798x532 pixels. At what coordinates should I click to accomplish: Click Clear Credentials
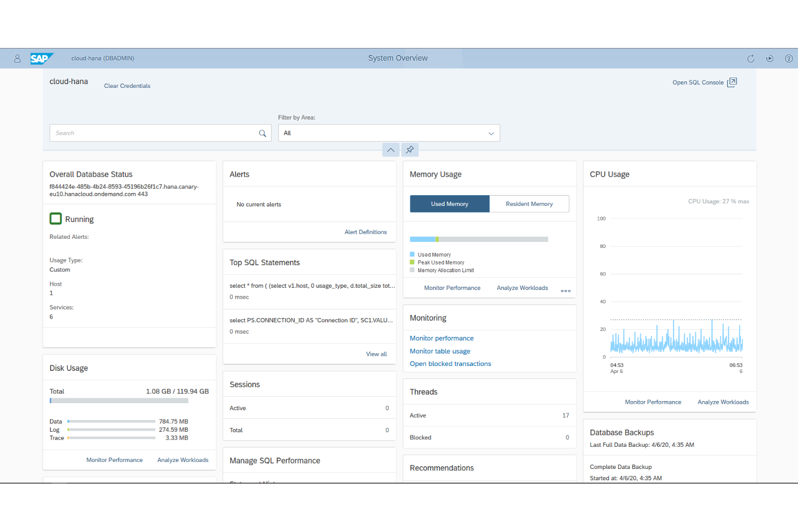[x=127, y=86]
